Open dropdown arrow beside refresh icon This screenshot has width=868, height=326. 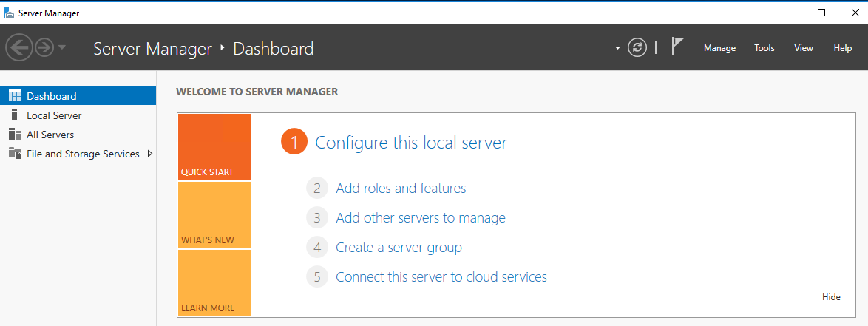coord(617,49)
